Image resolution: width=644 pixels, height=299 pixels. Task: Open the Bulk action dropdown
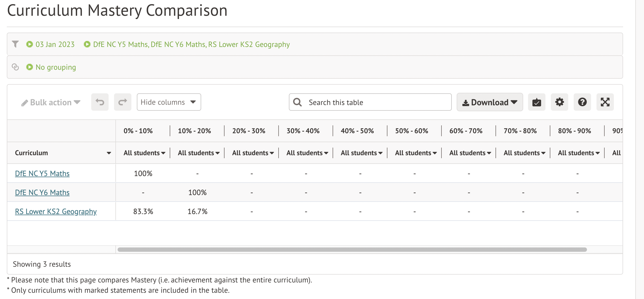[x=51, y=103]
